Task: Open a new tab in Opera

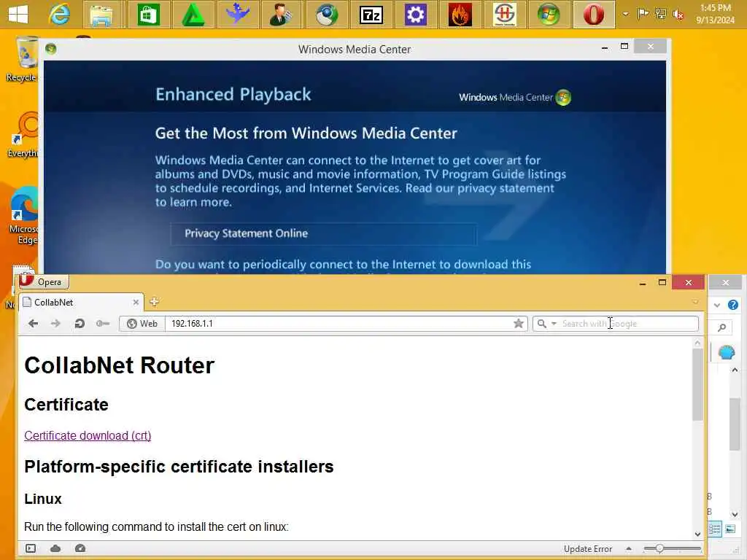Action: click(155, 302)
